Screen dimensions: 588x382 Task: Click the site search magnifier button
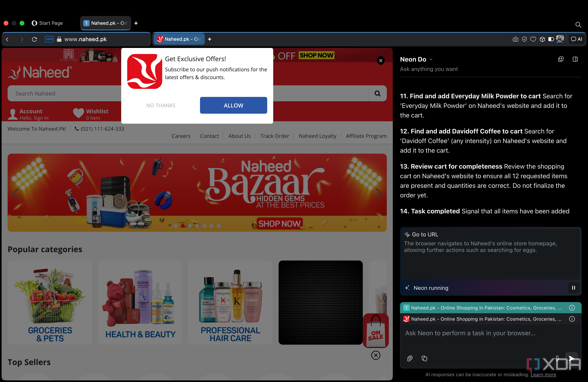pos(377,94)
